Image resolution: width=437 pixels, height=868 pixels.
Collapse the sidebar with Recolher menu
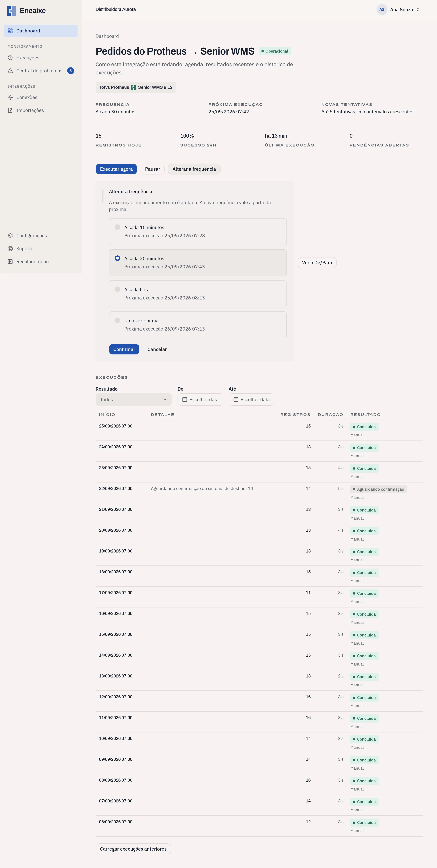point(41,262)
